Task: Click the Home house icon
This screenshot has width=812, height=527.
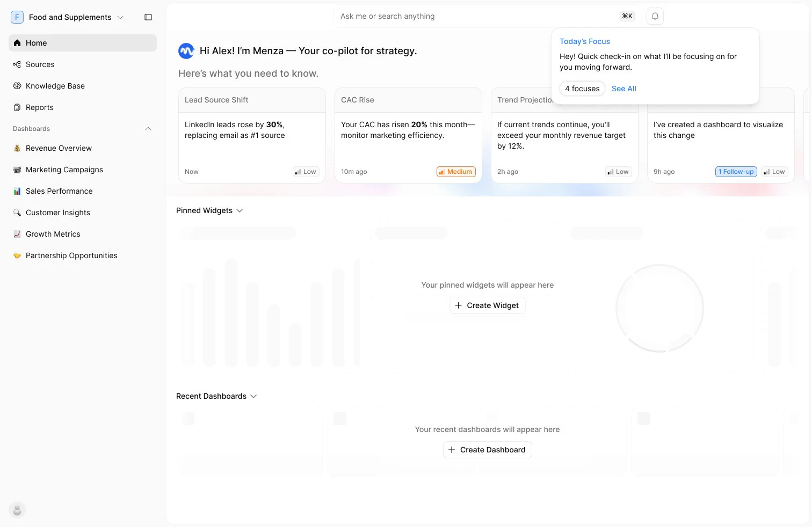Action: click(17, 43)
